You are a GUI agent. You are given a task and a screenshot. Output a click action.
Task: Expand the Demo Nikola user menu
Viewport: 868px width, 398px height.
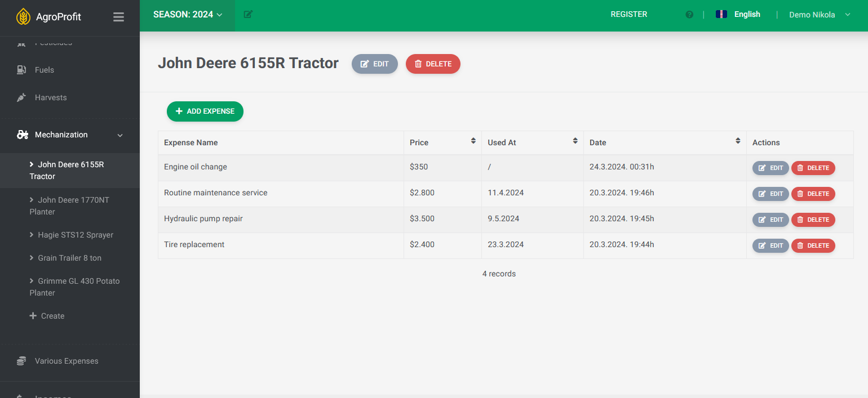[x=819, y=15]
